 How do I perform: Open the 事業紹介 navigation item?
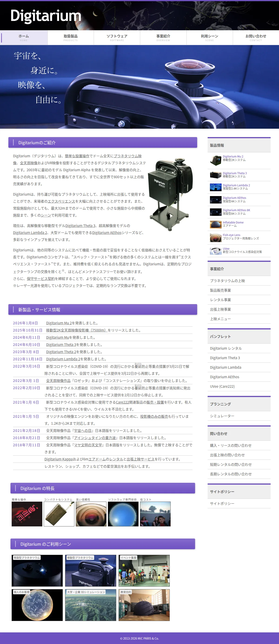pyautogui.click(x=163, y=38)
